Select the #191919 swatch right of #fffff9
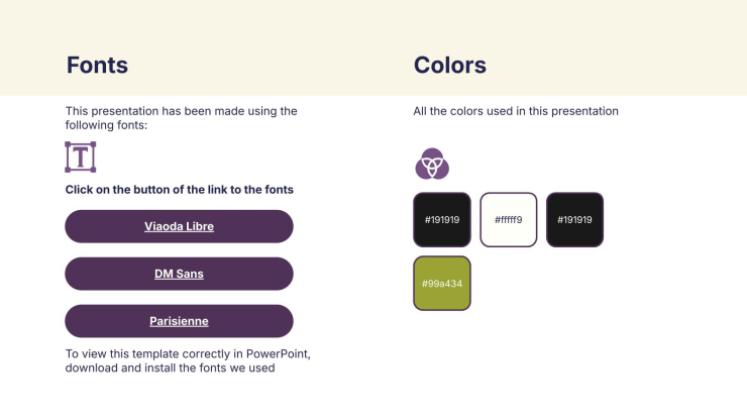This screenshot has height=420, width=747. 574,219
